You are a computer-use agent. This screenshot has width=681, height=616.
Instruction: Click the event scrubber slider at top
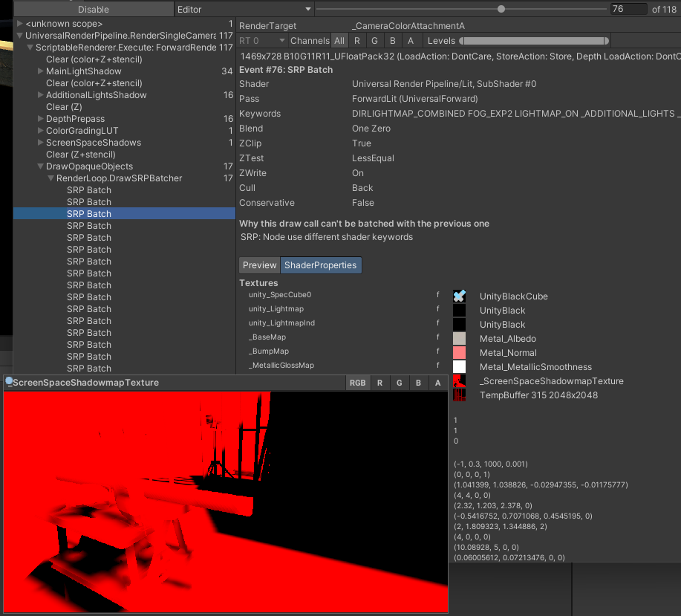[501, 8]
